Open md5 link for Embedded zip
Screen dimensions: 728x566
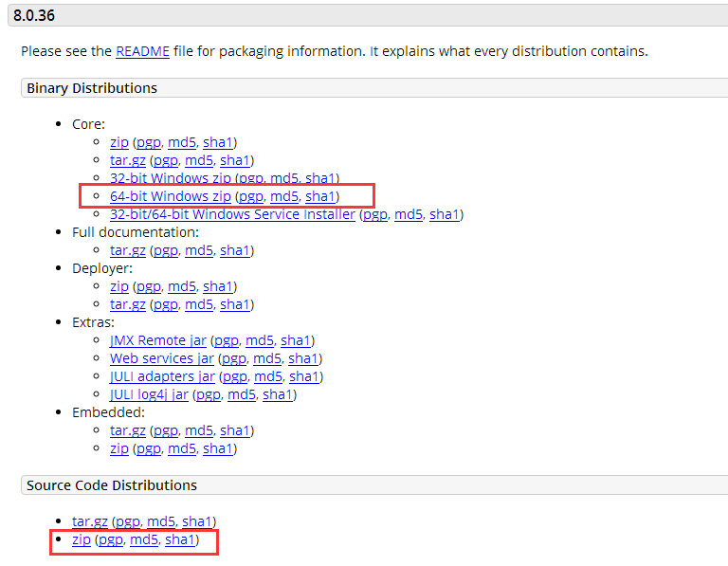[x=182, y=448]
